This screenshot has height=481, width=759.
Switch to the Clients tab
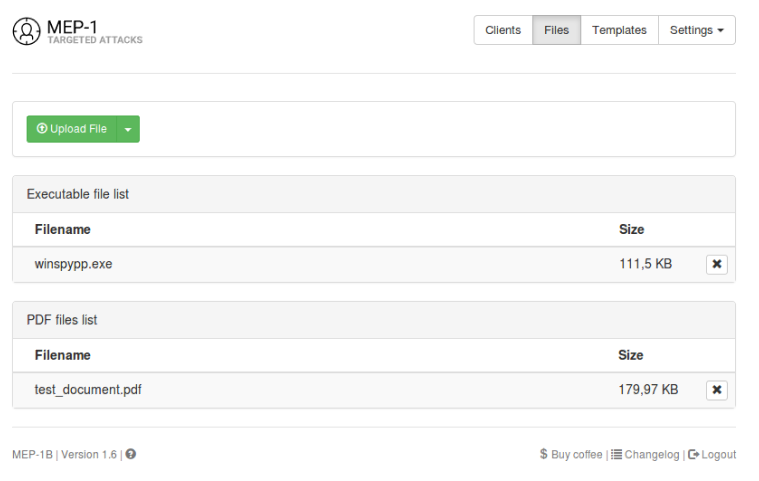[503, 30]
